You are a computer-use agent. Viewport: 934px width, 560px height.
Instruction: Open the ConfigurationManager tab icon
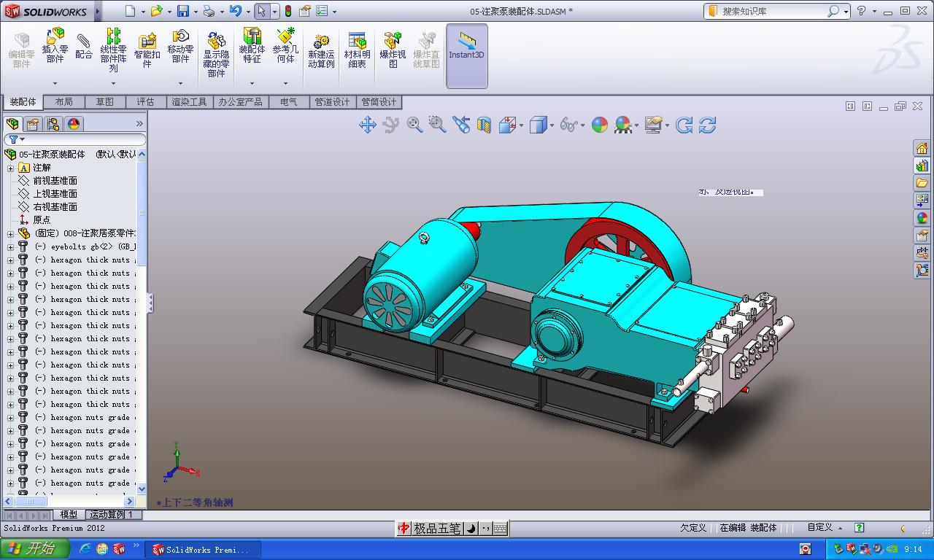click(x=53, y=124)
